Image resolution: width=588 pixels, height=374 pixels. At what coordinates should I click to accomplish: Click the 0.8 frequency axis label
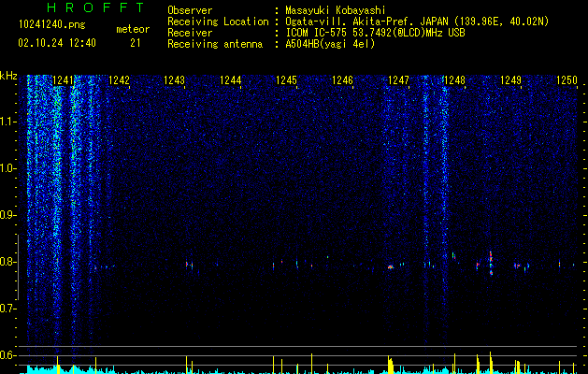click(x=8, y=262)
